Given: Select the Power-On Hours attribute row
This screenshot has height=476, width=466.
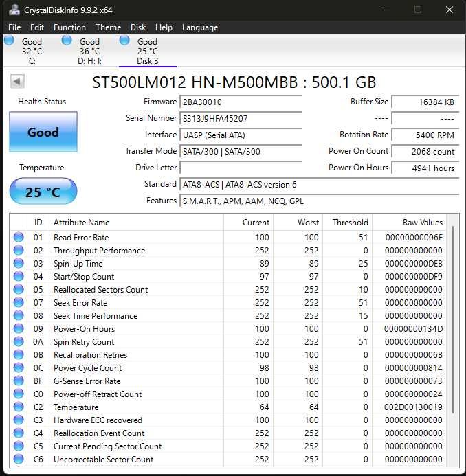Looking at the screenshot, I should pos(228,328).
